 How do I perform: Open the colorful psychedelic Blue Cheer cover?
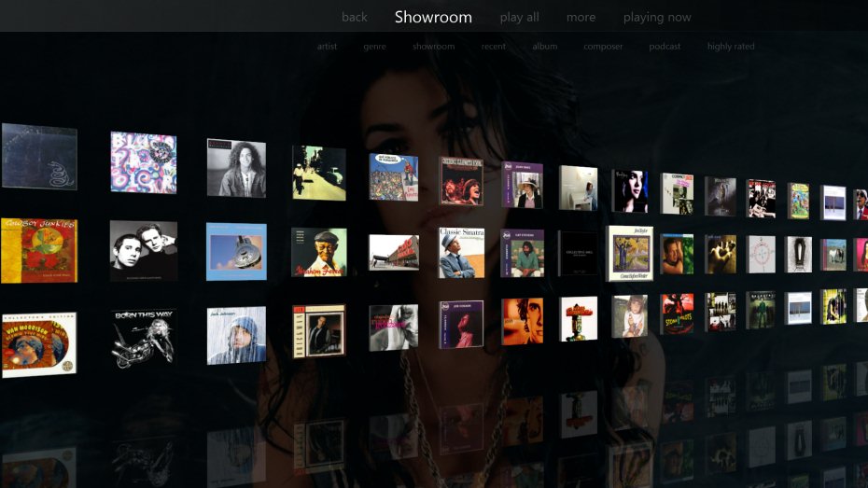(x=144, y=162)
